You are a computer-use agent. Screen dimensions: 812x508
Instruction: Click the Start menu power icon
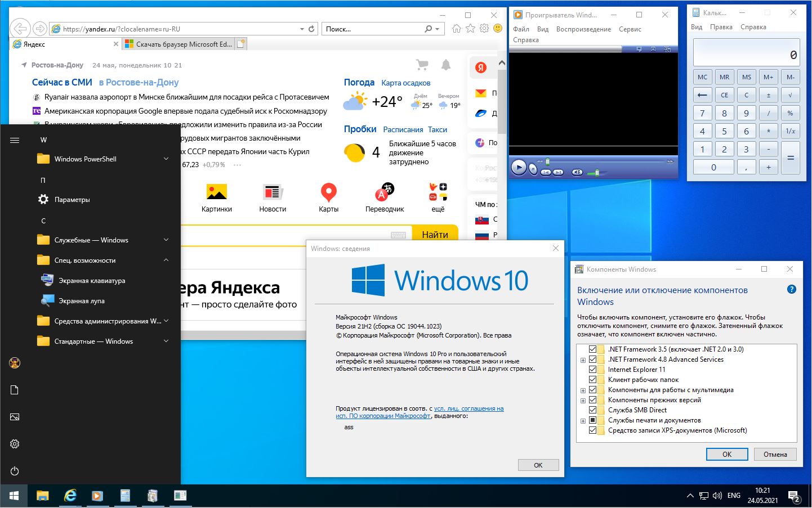15,471
